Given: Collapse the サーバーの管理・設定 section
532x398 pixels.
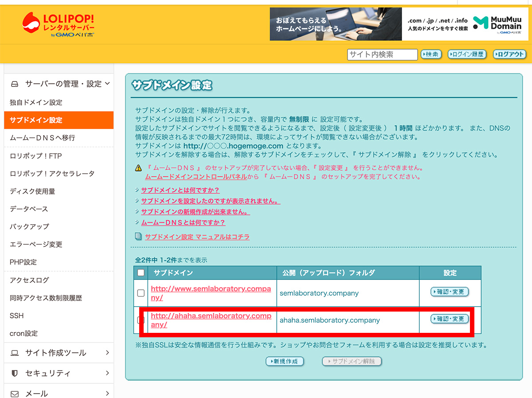Looking at the screenshot, I should click(x=108, y=83).
